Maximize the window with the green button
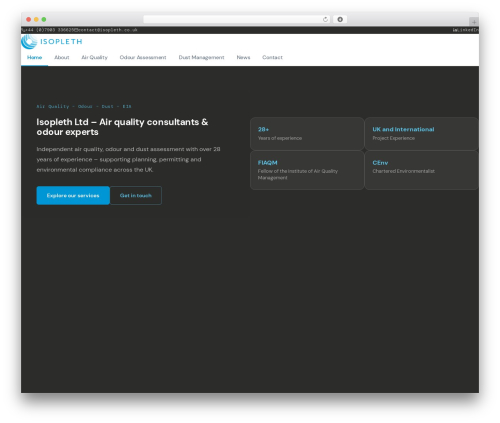The width and height of the screenshot is (500, 423). (x=44, y=19)
